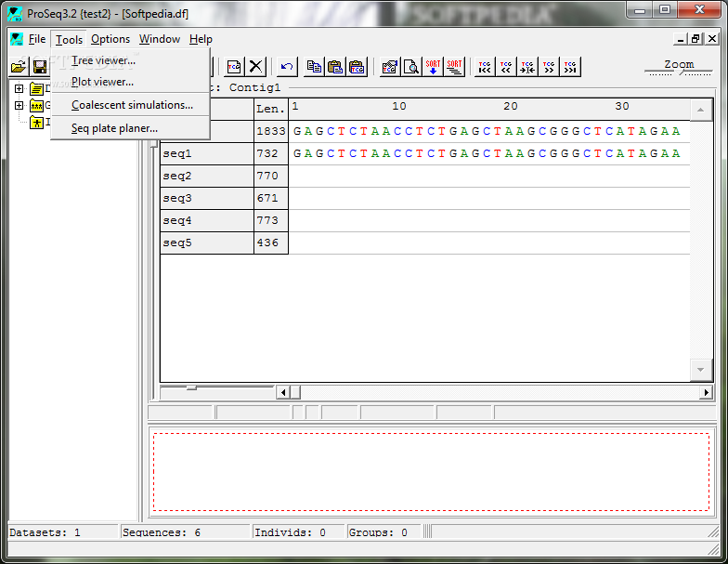Image resolution: width=728 pixels, height=564 pixels.
Task: Click the Individs: 0 status entry
Action: coord(298,532)
